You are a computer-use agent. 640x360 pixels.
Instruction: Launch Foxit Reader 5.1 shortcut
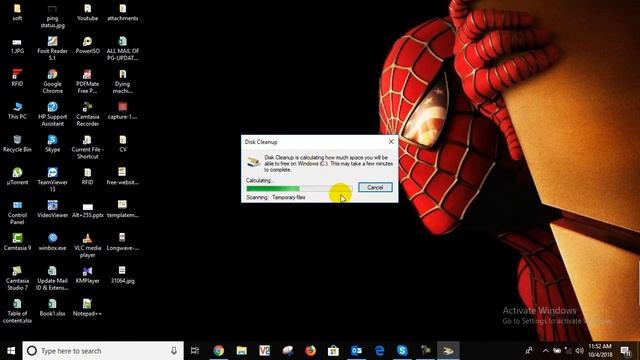coord(52,49)
